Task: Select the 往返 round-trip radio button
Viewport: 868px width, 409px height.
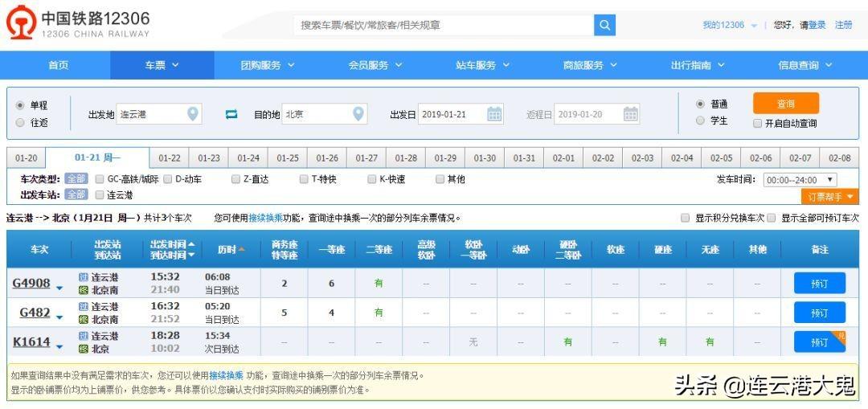Action: pos(21,123)
